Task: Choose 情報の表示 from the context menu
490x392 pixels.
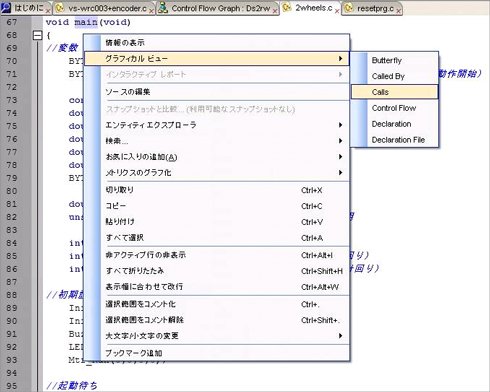Action: pos(216,43)
